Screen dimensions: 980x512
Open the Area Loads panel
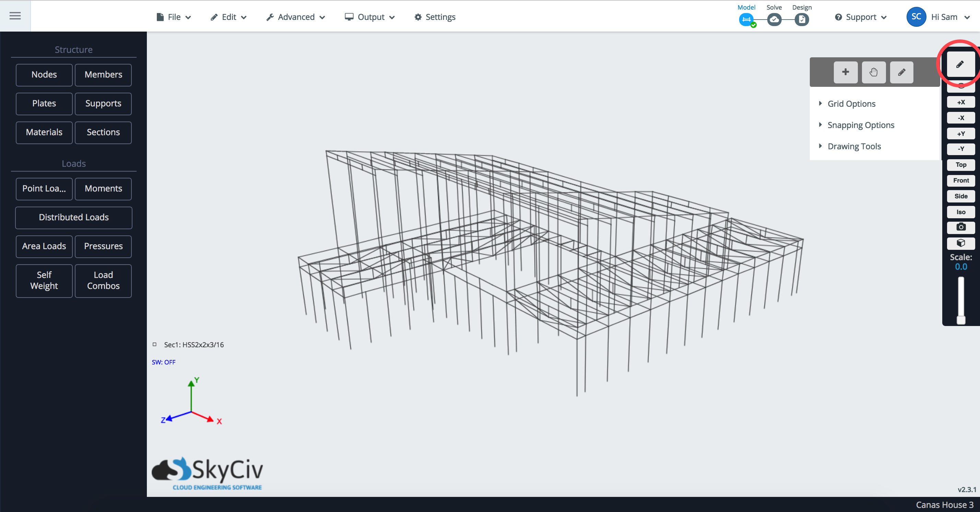pyautogui.click(x=44, y=246)
